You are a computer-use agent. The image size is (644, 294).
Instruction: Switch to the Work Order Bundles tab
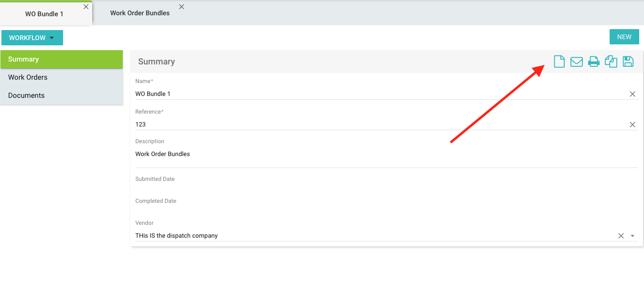click(x=140, y=13)
